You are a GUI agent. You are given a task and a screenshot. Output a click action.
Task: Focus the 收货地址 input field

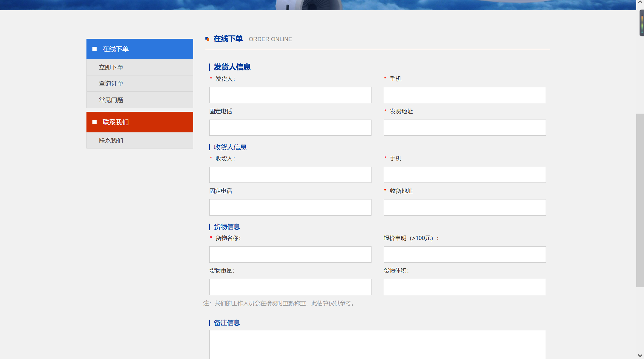(x=465, y=207)
